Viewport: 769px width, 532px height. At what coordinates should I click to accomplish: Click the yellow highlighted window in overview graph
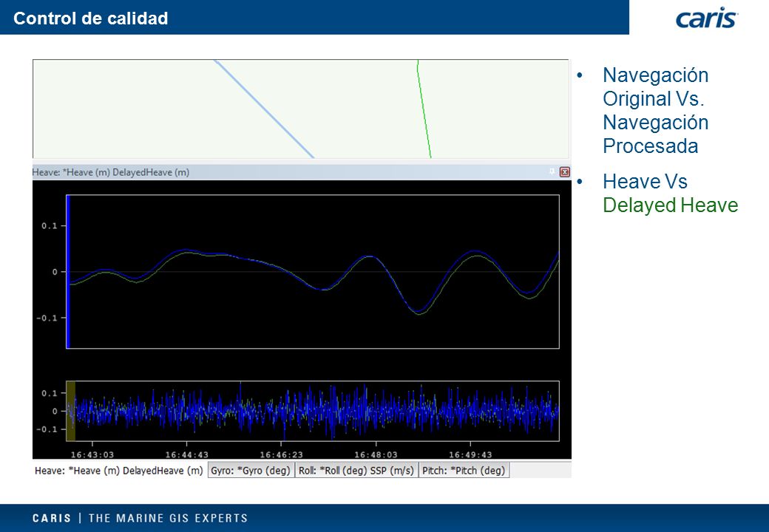(x=71, y=411)
